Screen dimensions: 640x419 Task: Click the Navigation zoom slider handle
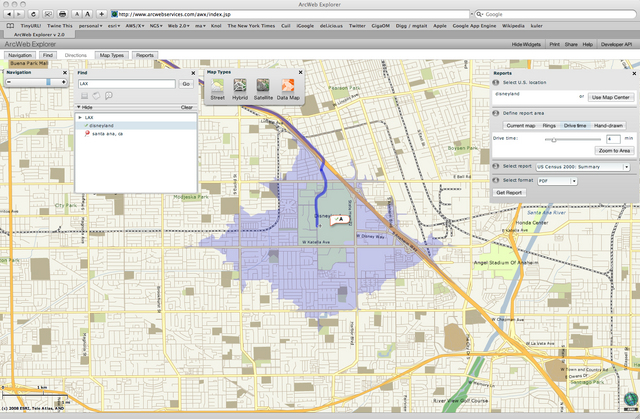(x=48, y=82)
